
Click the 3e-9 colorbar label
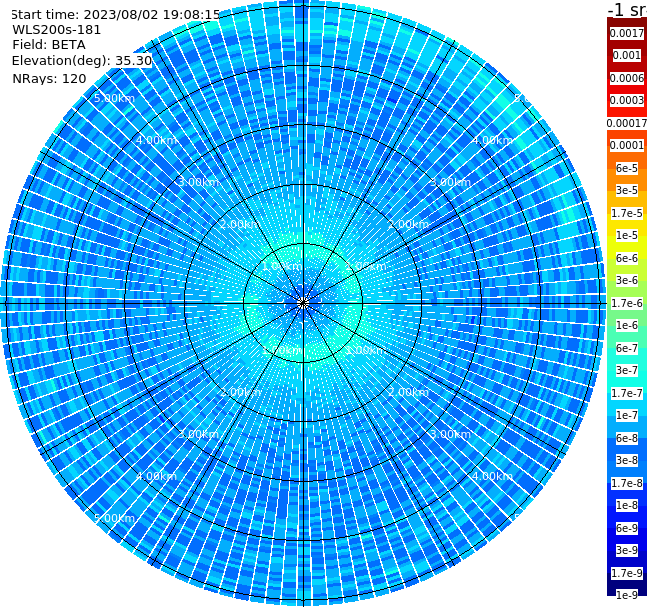click(x=627, y=550)
